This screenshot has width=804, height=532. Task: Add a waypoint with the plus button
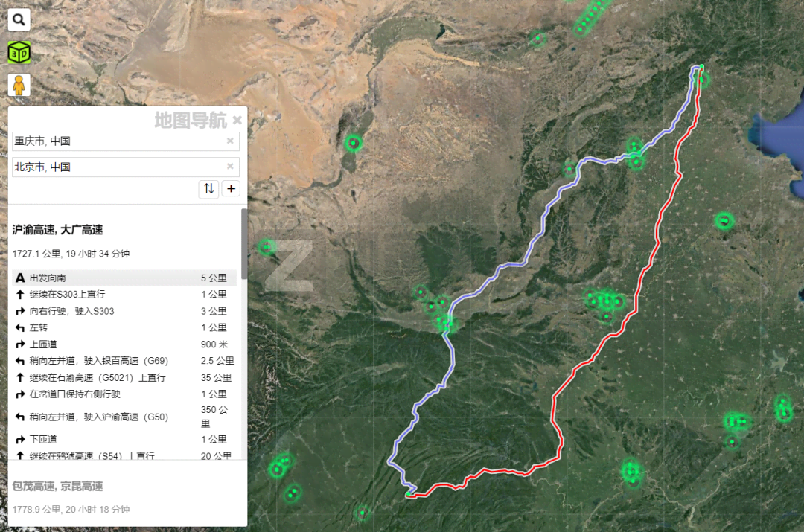231,189
